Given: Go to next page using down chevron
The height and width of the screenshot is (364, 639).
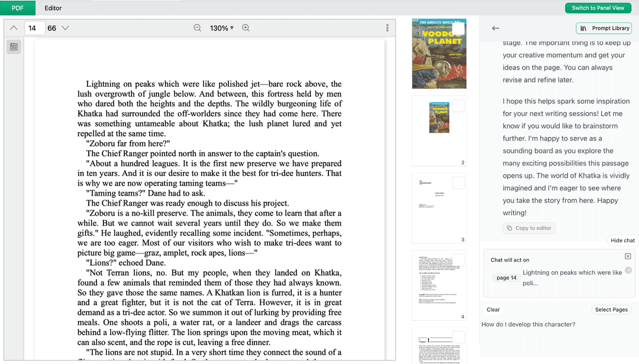Looking at the screenshot, I should (x=66, y=28).
